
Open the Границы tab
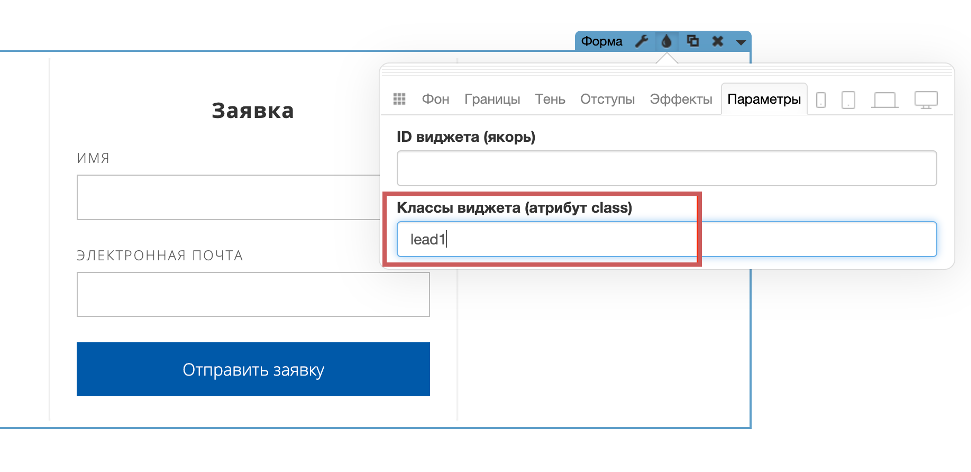tap(492, 99)
